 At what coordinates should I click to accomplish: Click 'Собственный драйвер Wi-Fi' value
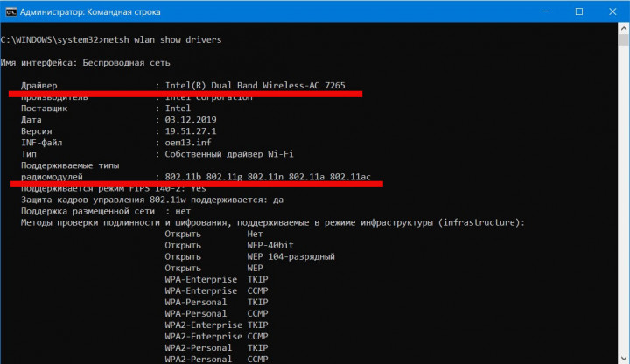pos(229,154)
